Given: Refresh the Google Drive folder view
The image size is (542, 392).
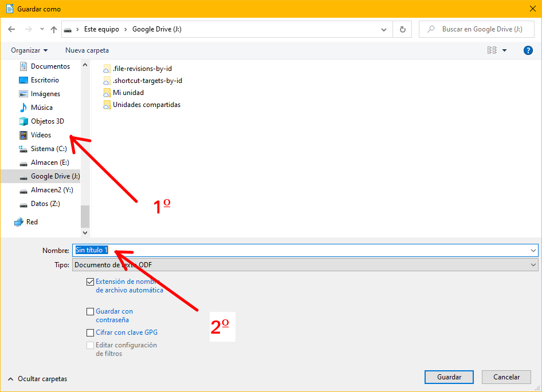Looking at the screenshot, I should pos(402,29).
